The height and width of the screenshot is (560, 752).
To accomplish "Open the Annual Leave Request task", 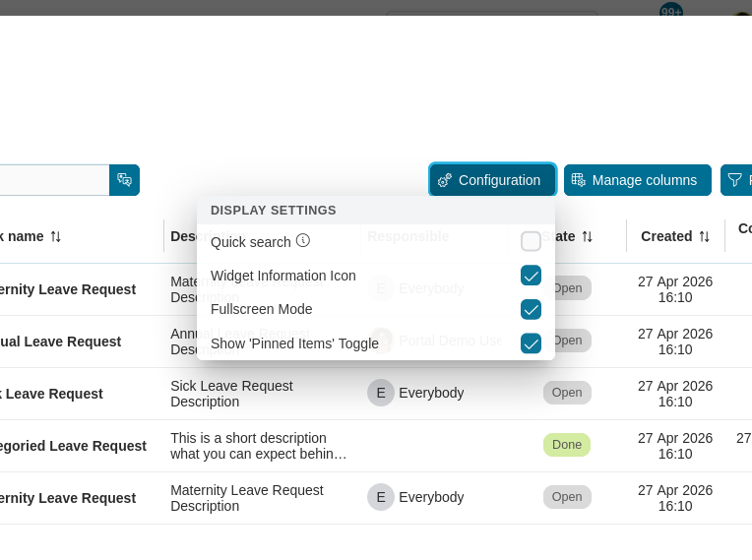I will tap(60, 342).
